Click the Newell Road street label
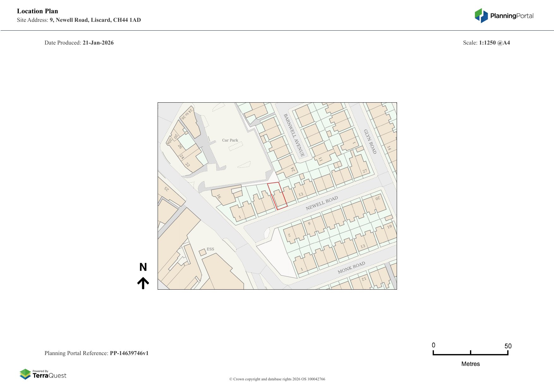This screenshot has width=554, height=392. (x=322, y=203)
